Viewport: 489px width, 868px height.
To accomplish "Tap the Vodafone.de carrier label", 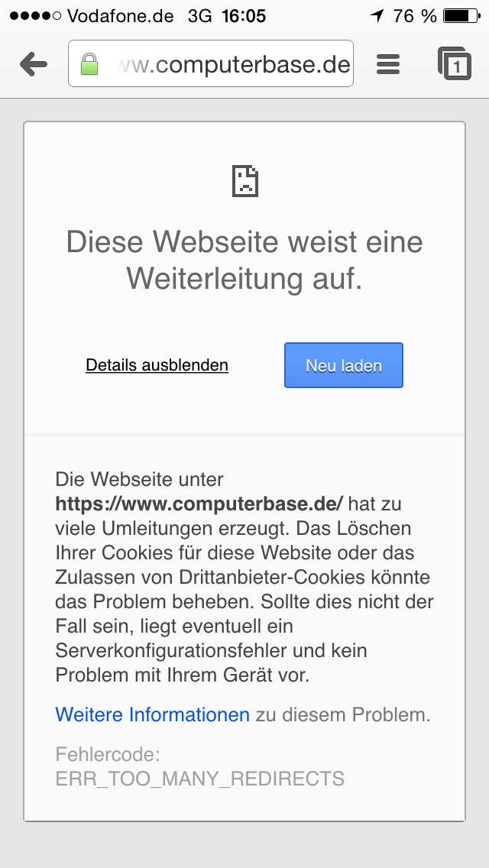I will click(x=120, y=16).
